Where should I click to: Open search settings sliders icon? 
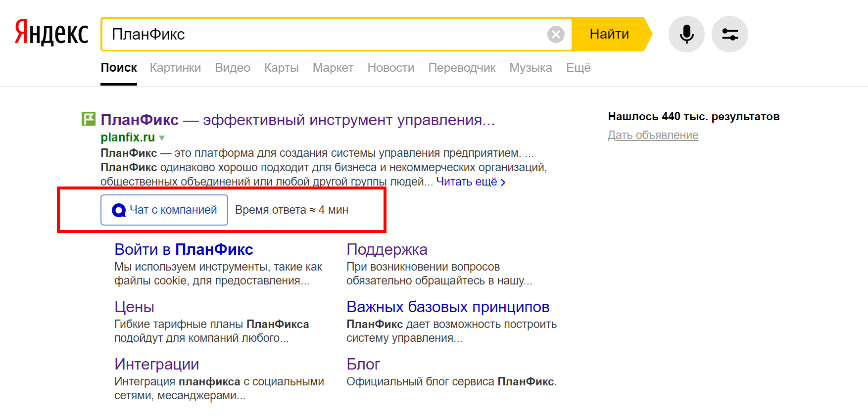(730, 34)
